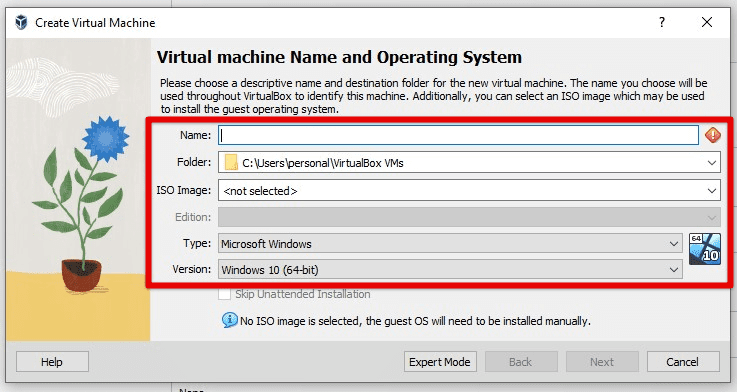Click the VirtualBox cube icon in title bar
Image resolution: width=737 pixels, height=392 pixels.
[21, 22]
